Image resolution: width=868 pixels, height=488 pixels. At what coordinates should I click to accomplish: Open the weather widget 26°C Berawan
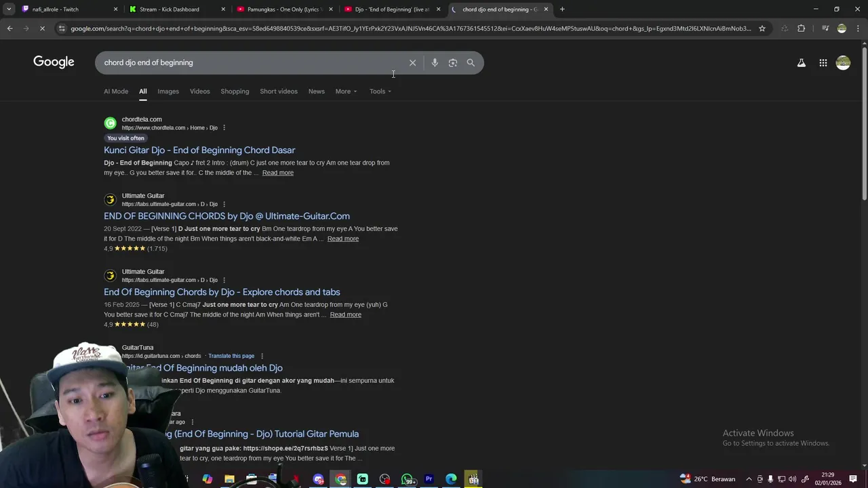[x=707, y=479]
